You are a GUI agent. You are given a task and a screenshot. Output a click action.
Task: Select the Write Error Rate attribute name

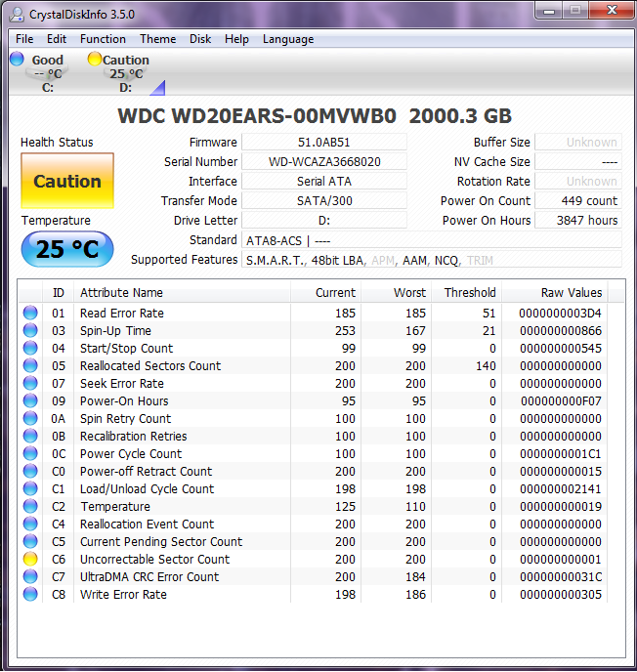123,595
